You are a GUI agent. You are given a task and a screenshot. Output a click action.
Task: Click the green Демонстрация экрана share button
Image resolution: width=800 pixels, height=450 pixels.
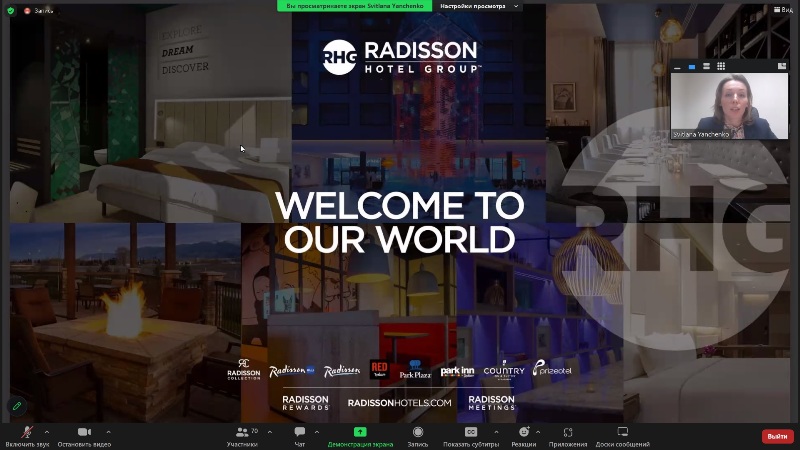pos(360,437)
